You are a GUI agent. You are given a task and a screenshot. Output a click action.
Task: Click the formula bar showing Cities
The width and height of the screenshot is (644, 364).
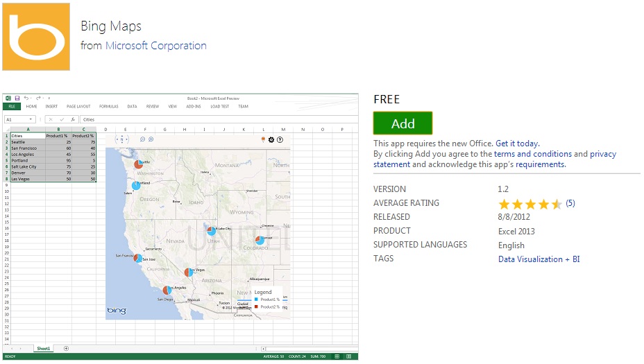click(219, 119)
